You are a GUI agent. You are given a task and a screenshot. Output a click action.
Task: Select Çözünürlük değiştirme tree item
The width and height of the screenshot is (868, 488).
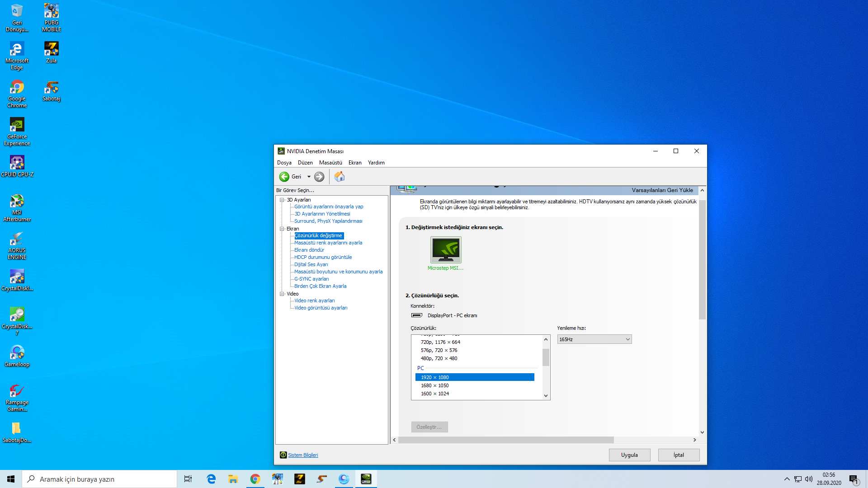(319, 235)
